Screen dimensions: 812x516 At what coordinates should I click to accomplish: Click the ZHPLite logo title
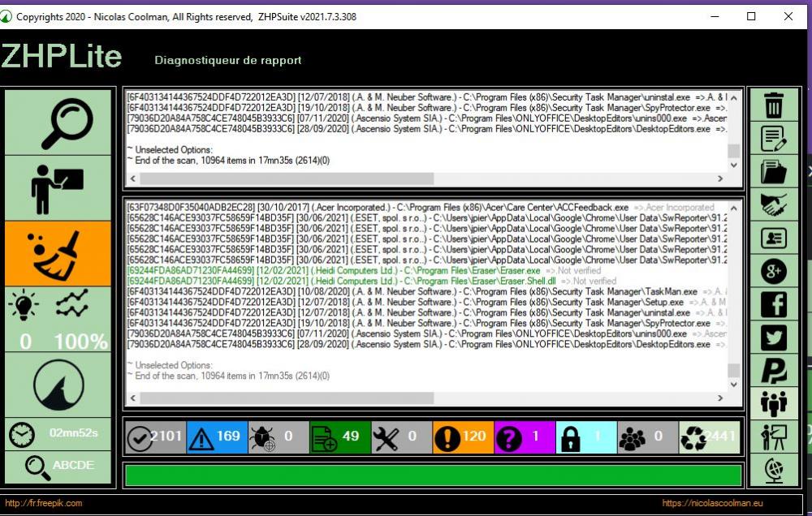(x=61, y=56)
